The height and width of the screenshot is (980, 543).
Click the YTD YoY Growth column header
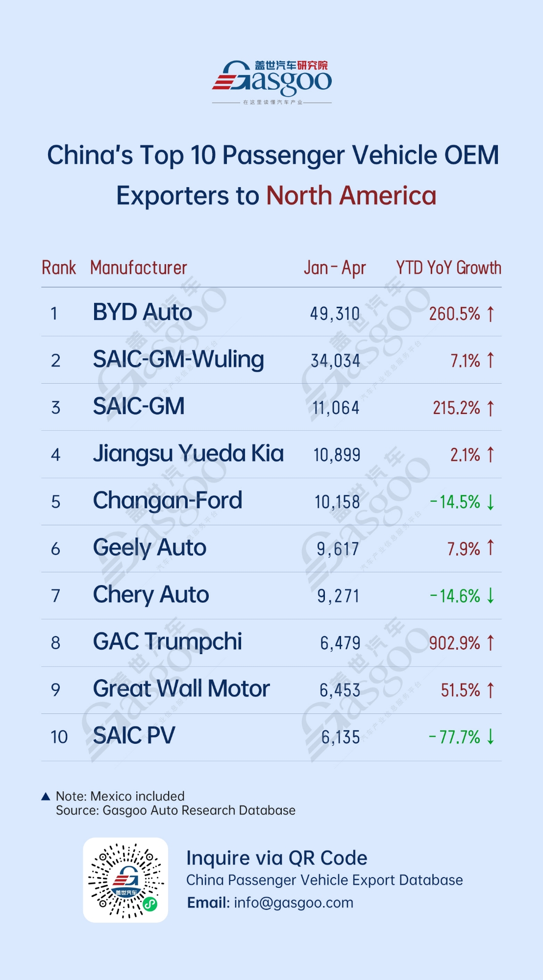pyautogui.click(x=448, y=268)
